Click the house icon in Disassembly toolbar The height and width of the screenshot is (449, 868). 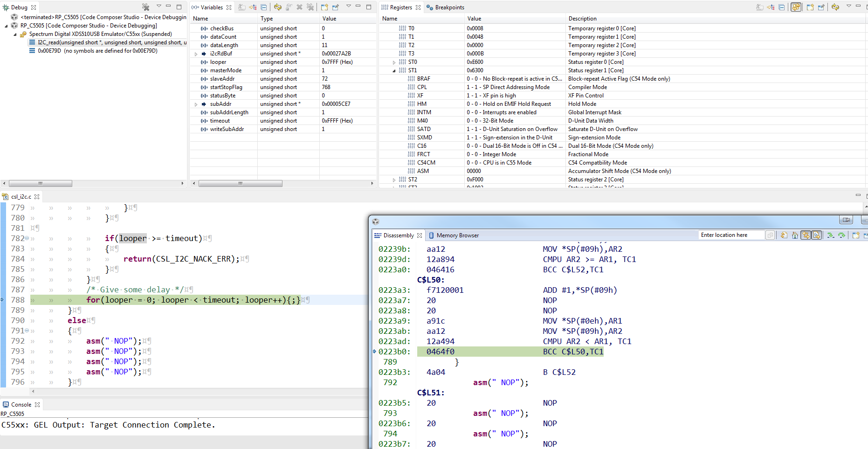(795, 235)
